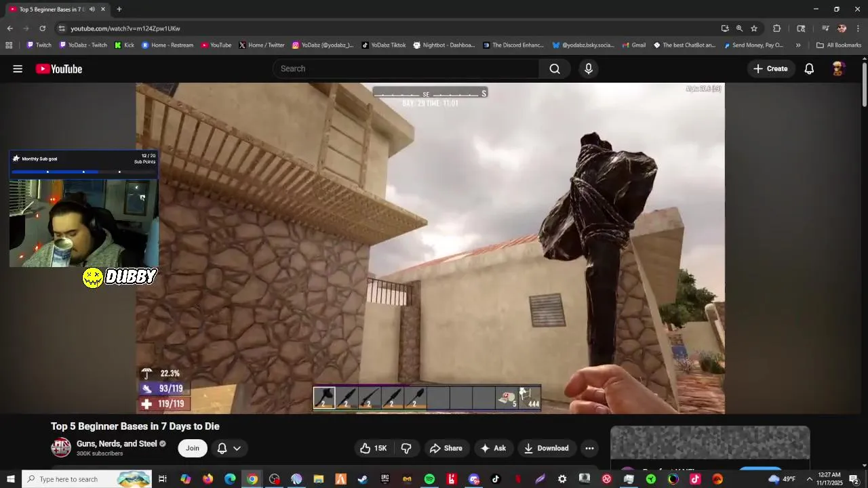Open the YouTube account avatar menu
Image resolution: width=868 pixels, height=488 pixels.
tap(838, 68)
